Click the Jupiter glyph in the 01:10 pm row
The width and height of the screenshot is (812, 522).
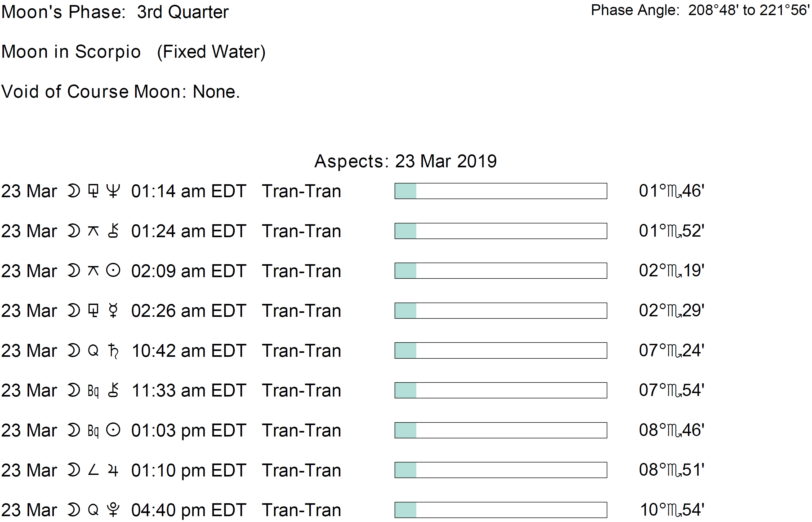[x=113, y=470]
